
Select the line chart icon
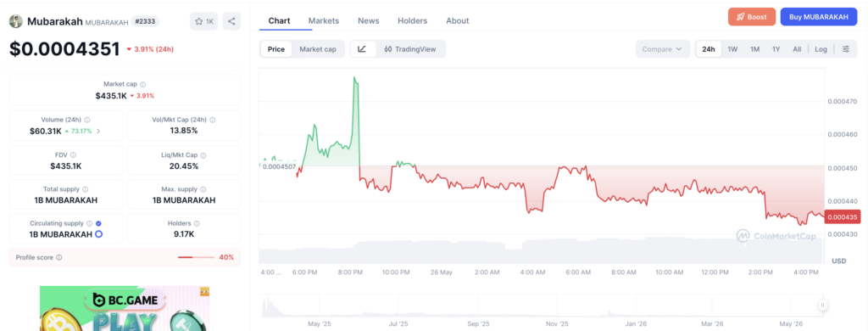tap(362, 48)
